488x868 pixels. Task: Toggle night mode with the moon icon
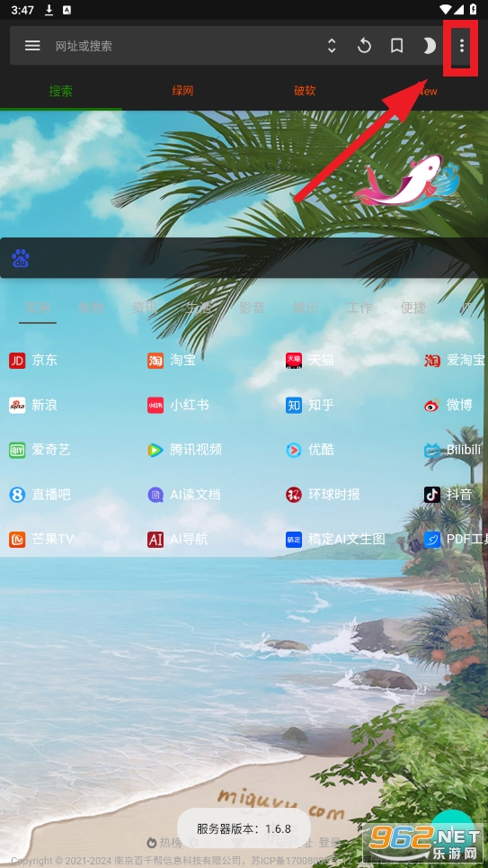[430, 46]
